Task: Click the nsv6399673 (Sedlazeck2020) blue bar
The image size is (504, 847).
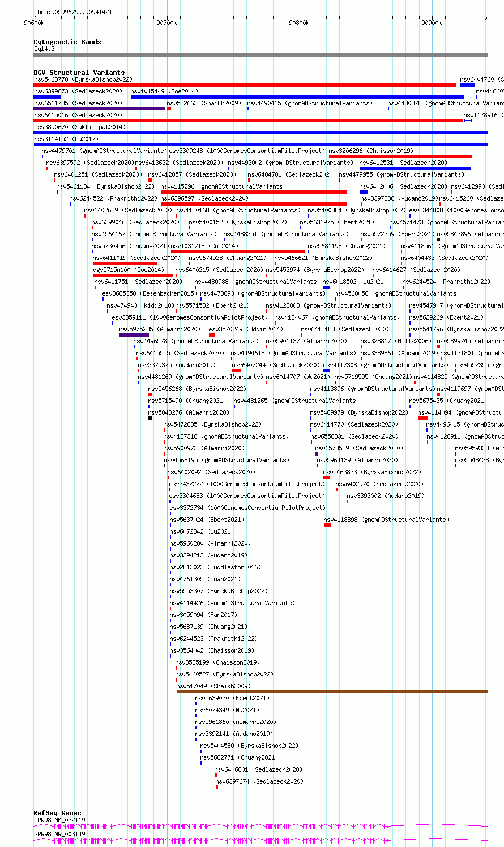Action: 47,97
